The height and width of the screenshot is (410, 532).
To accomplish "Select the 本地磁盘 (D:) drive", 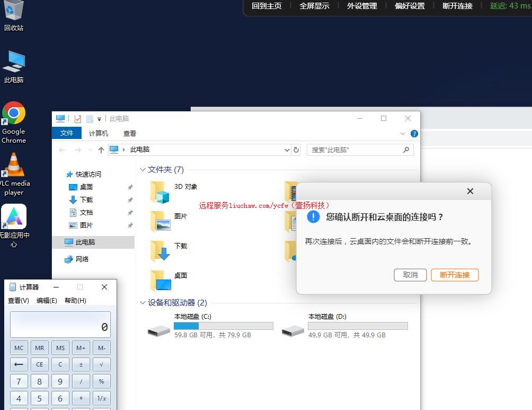I will point(344,326).
